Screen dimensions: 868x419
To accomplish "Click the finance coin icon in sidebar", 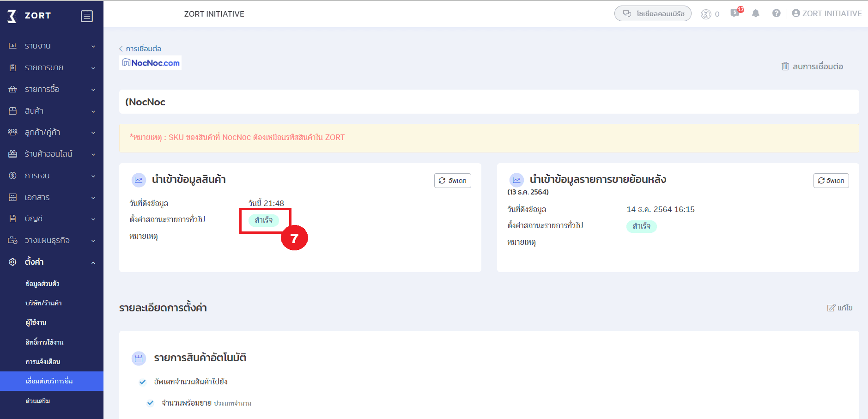I will [x=12, y=176].
